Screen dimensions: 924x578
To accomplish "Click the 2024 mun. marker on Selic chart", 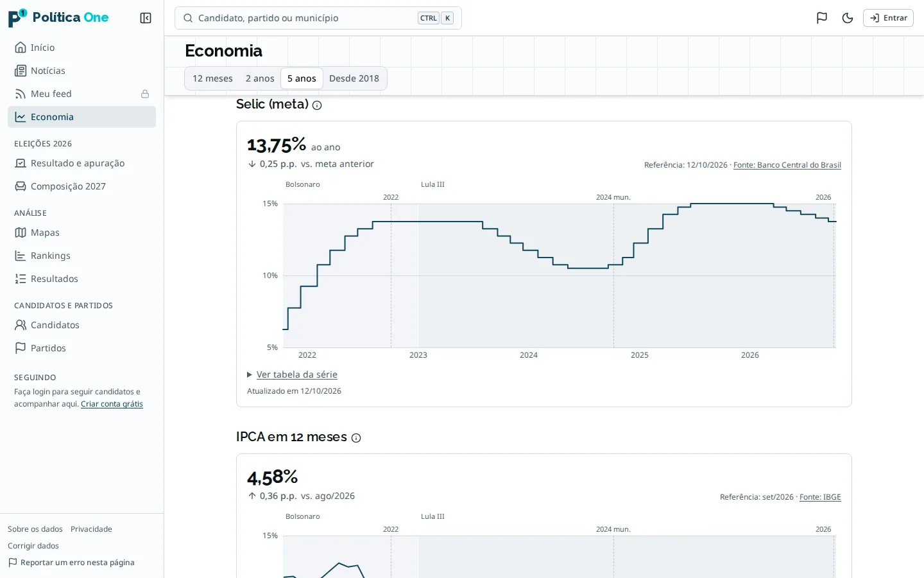I will [613, 197].
